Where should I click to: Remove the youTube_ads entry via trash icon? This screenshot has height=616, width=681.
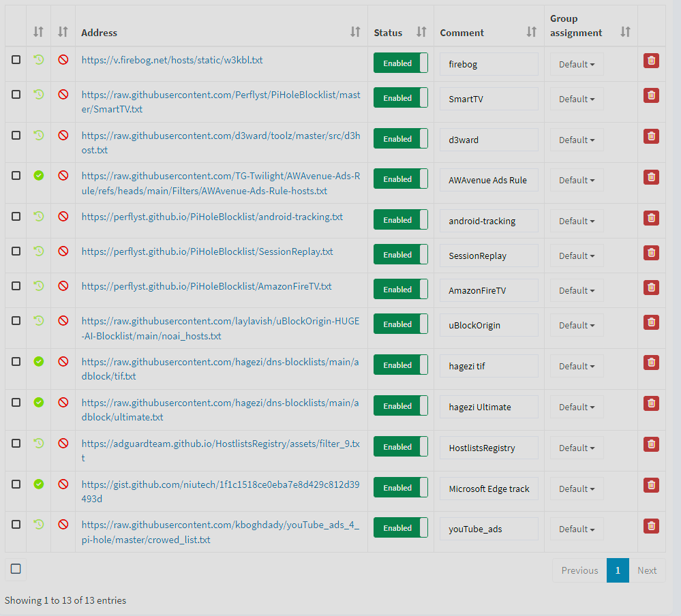(651, 525)
